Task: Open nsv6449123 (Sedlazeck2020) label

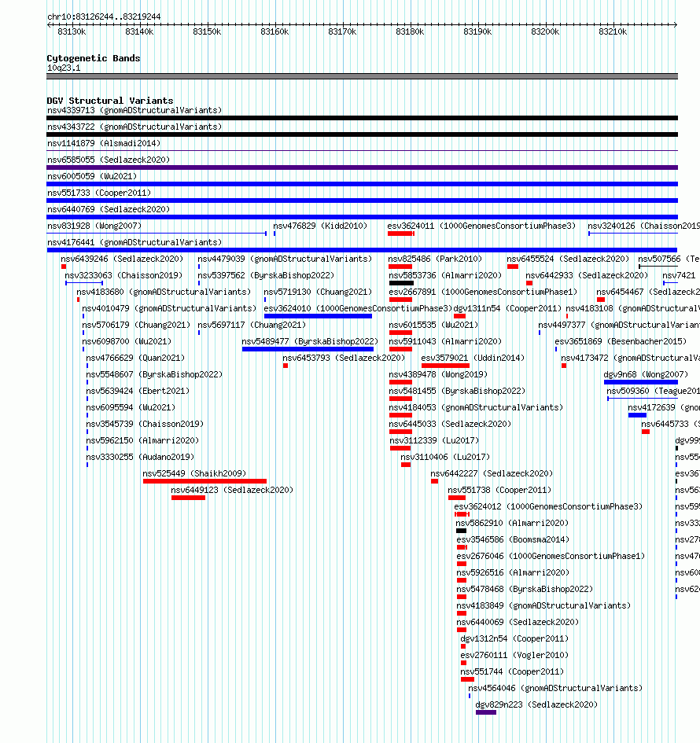Action: point(232,490)
